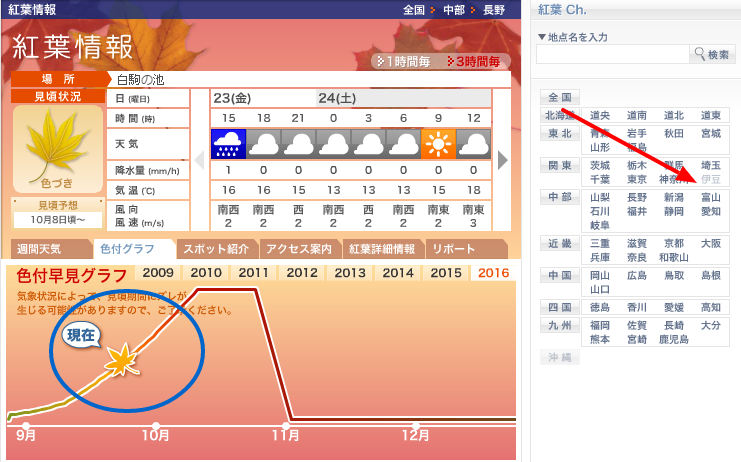
Task: Click the 検索 search button
Action: tap(713, 54)
